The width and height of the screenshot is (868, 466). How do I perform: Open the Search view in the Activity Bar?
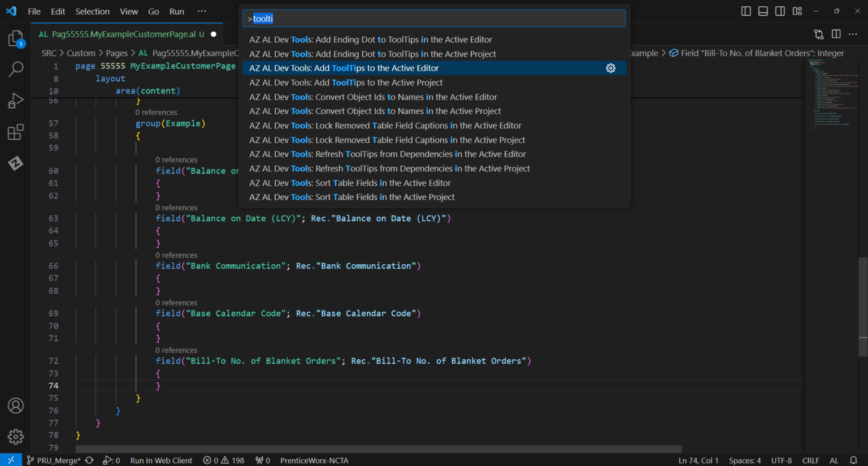click(x=15, y=70)
